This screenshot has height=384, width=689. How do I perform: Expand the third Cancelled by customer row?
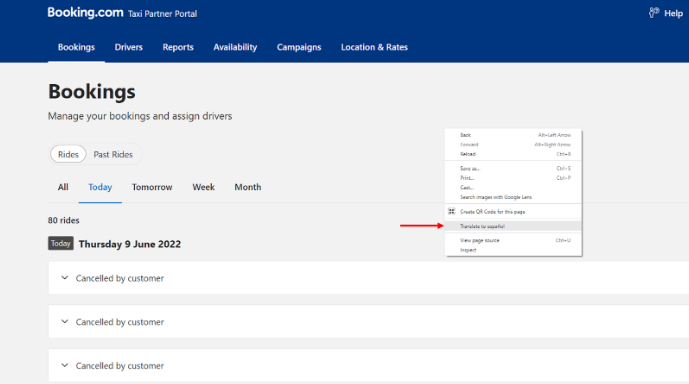(369, 366)
